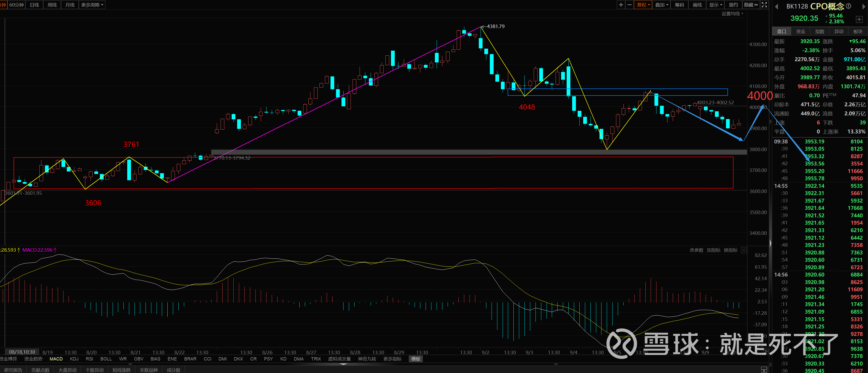Expand the 更多周期 period dropdown
Image resolution: width=868 pixels, height=373 pixels.
point(92,5)
